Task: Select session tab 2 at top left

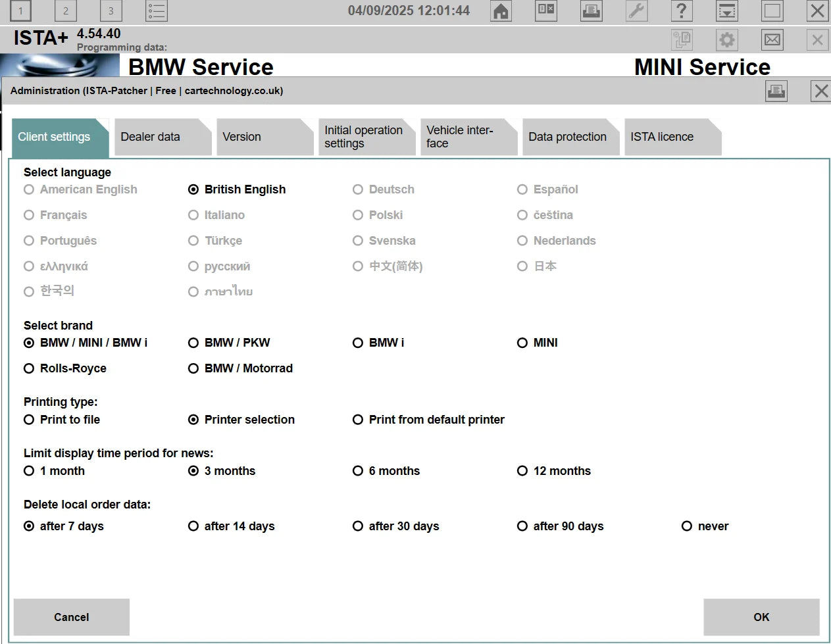Action: click(65, 11)
